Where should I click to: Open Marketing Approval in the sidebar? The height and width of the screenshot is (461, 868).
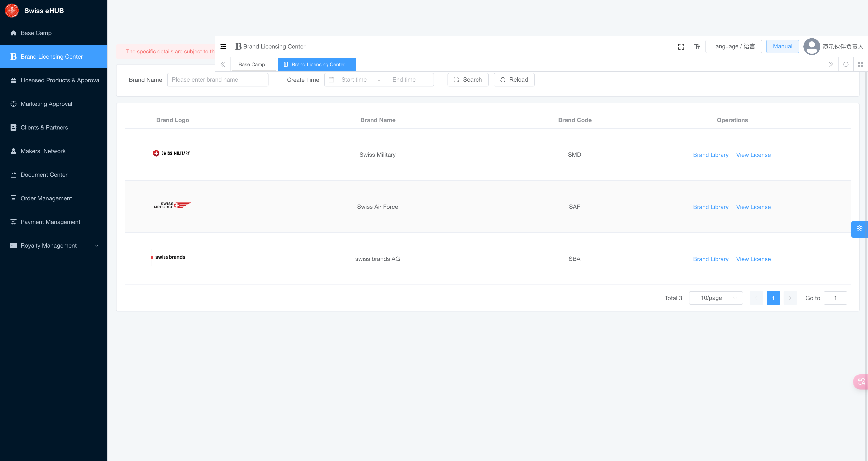point(46,104)
